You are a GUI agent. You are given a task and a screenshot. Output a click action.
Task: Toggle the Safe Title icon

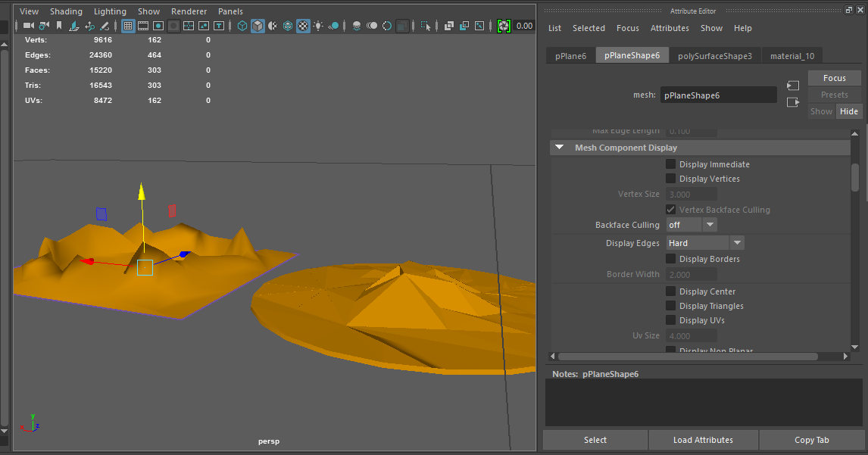219,26
